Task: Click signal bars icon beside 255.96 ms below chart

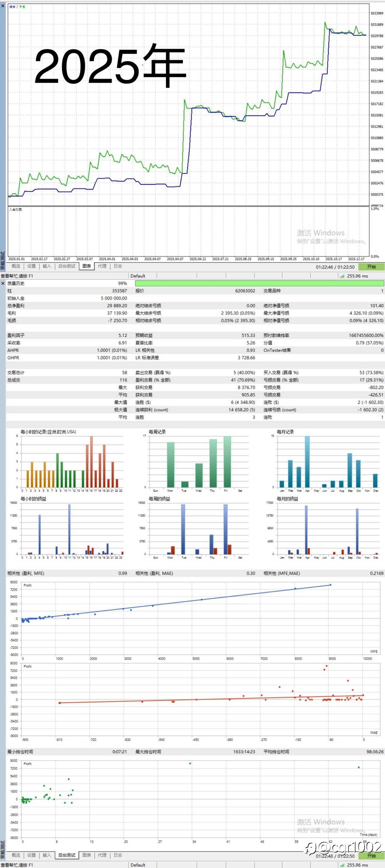Action: pyautogui.click(x=342, y=276)
